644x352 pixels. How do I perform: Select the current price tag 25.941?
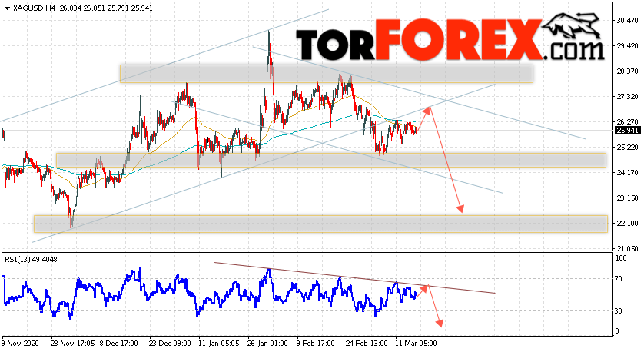point(627,131)
